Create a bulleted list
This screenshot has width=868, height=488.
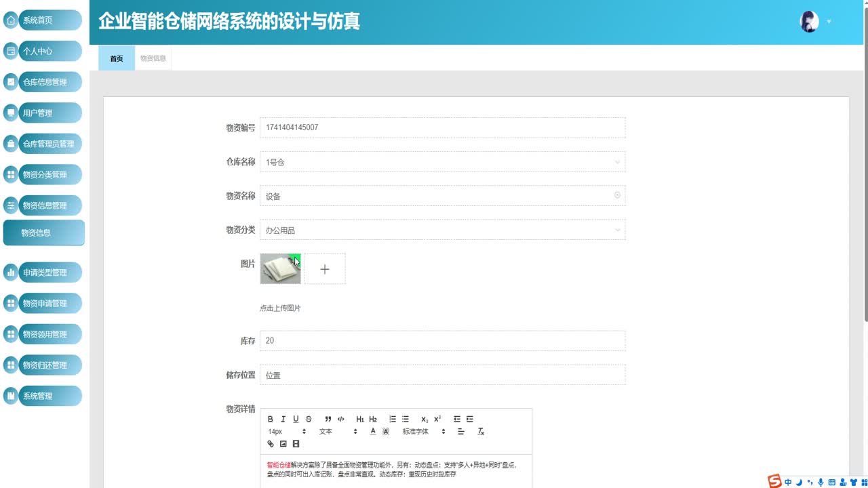[x=406, y=419]
